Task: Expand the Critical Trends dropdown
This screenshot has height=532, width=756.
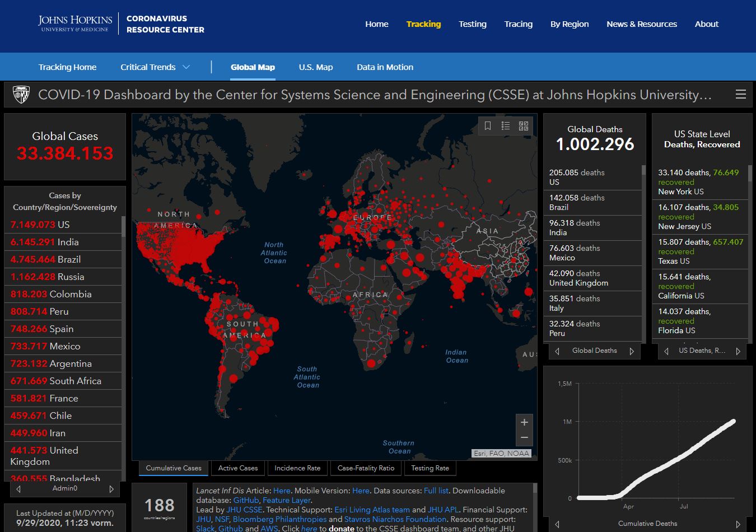Action: (x=155, y=67)
